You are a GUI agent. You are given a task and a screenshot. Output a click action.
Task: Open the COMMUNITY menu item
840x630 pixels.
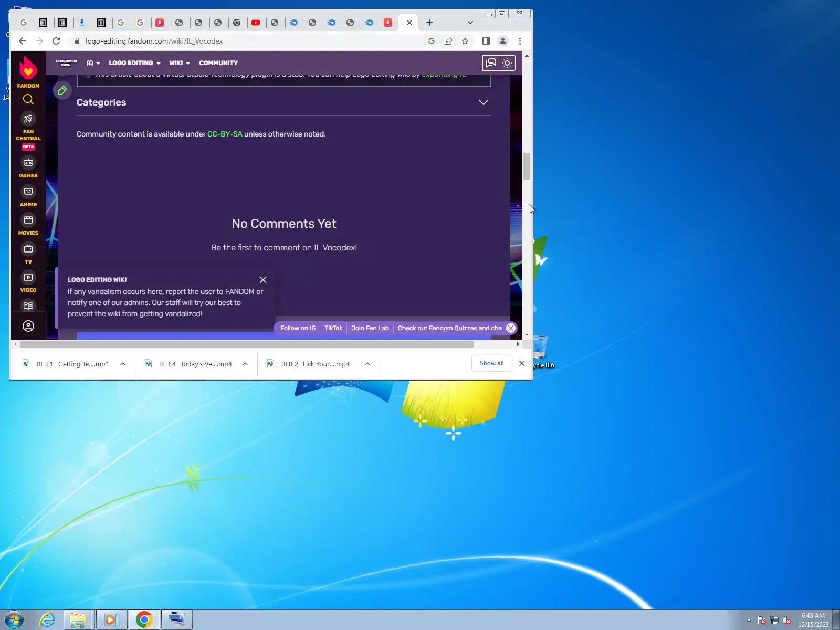click(218, 63)
